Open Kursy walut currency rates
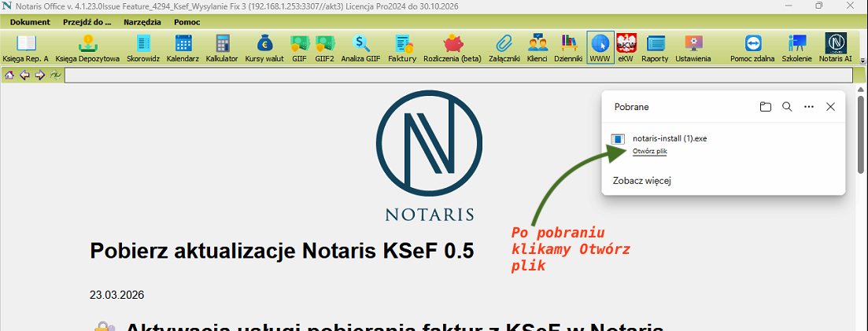Screen dimensions: 868x331 [x=264, y=47]
